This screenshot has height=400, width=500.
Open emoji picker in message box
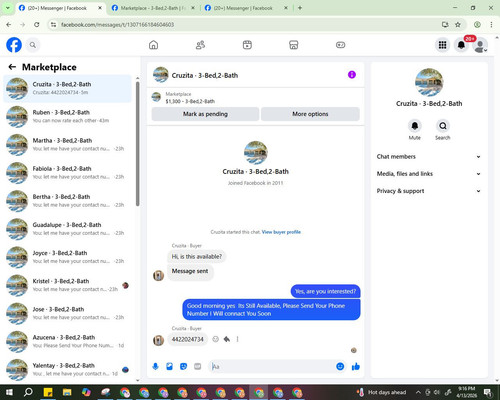340,367
